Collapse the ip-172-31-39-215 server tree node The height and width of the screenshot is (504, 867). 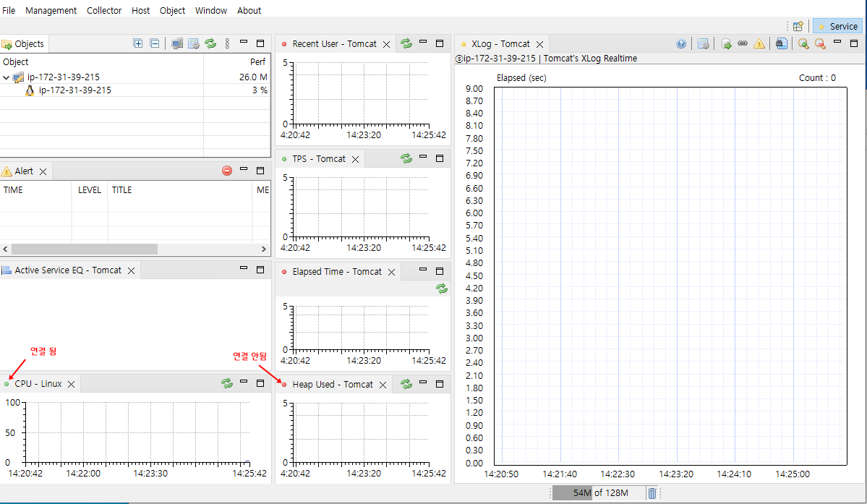pos(6,77)
